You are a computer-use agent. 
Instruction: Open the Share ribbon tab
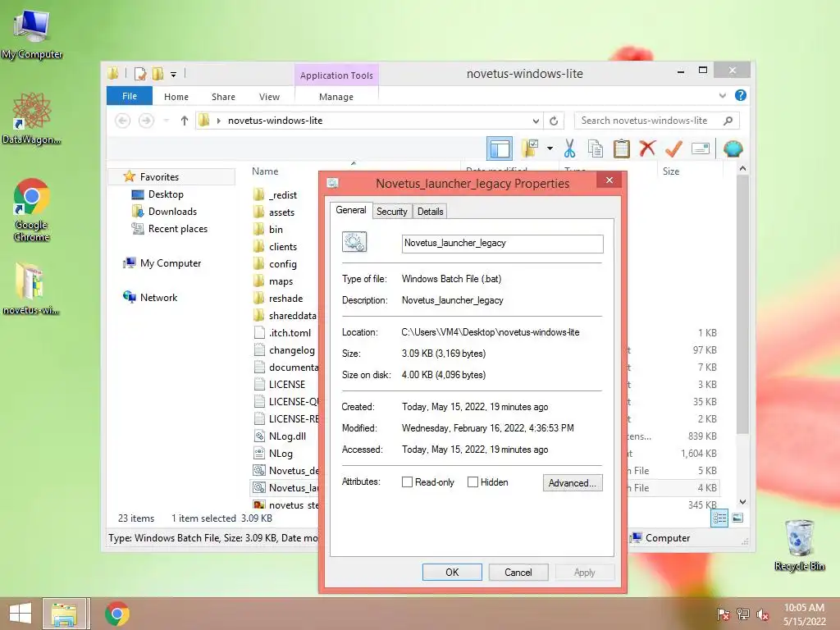(x=223, y=97)
